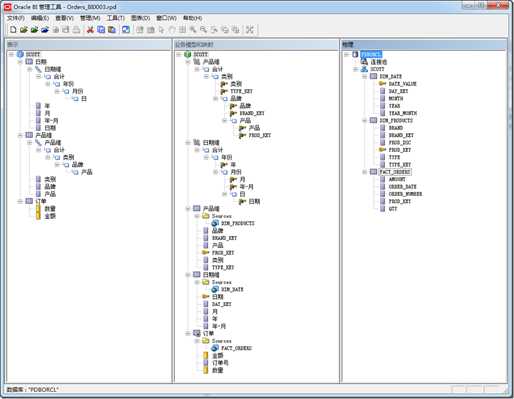This screenshot has width=514, height=399.
Task: Click the DIM_PRODUCTS source icon under Sources
Action: pos(215,223)
